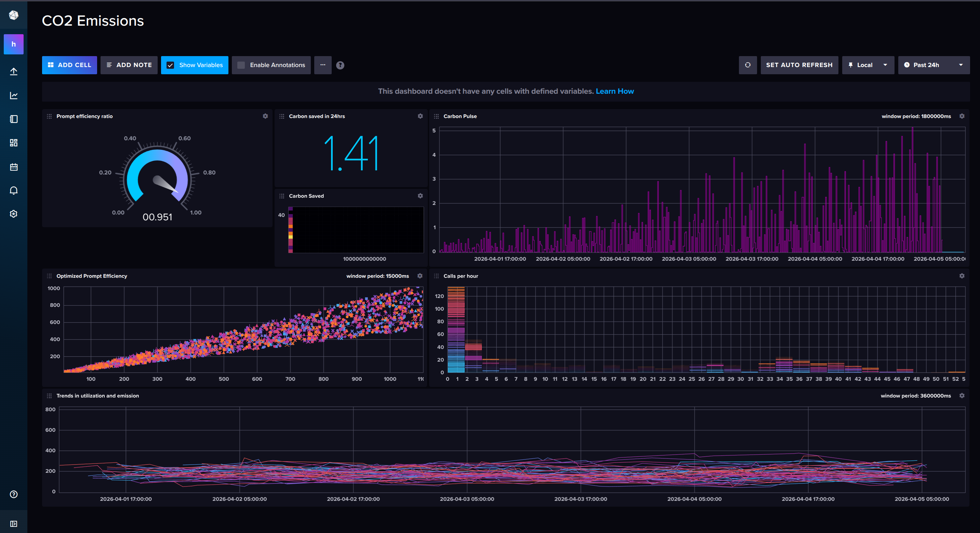The height and width of the screenshot is (533, 980).
Task: Click the manual refresh dashboard icon
Action: tap(747, 65)
